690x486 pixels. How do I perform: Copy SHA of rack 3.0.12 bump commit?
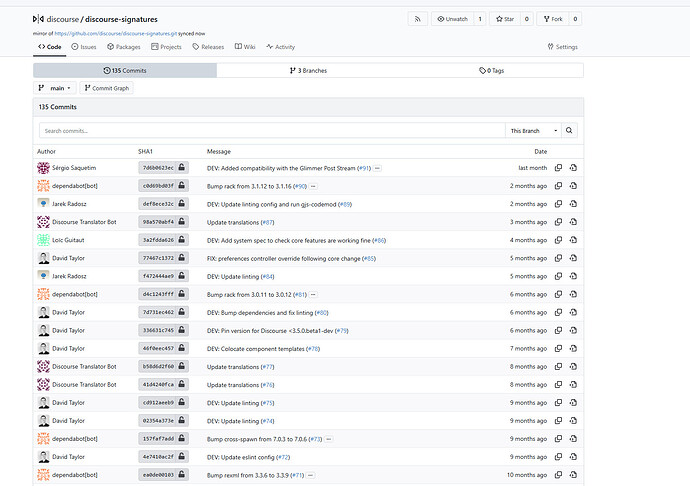pyautogui.click(x=558, y=294)
